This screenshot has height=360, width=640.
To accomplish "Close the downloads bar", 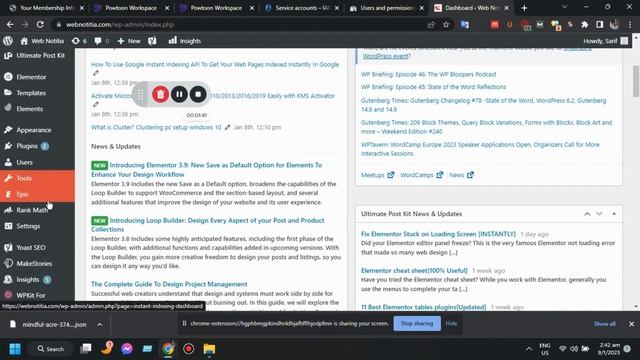I will tap(631, 324).
